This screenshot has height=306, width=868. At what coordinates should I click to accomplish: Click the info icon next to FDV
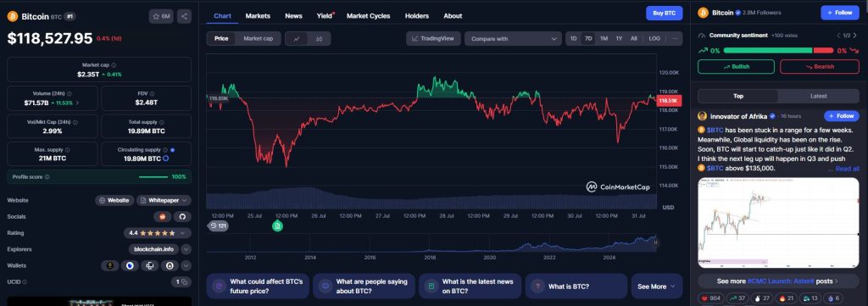click(153, 94)
